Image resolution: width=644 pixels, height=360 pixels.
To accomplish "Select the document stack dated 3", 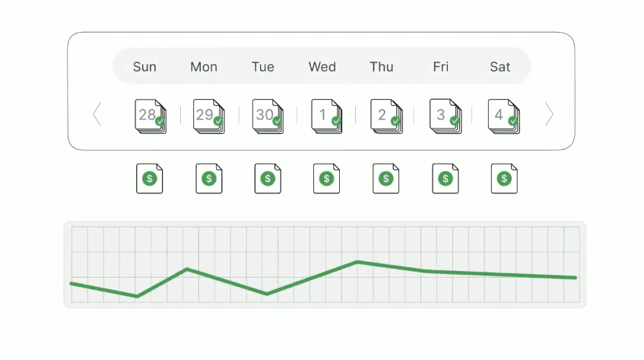I will tap(443, 116).
